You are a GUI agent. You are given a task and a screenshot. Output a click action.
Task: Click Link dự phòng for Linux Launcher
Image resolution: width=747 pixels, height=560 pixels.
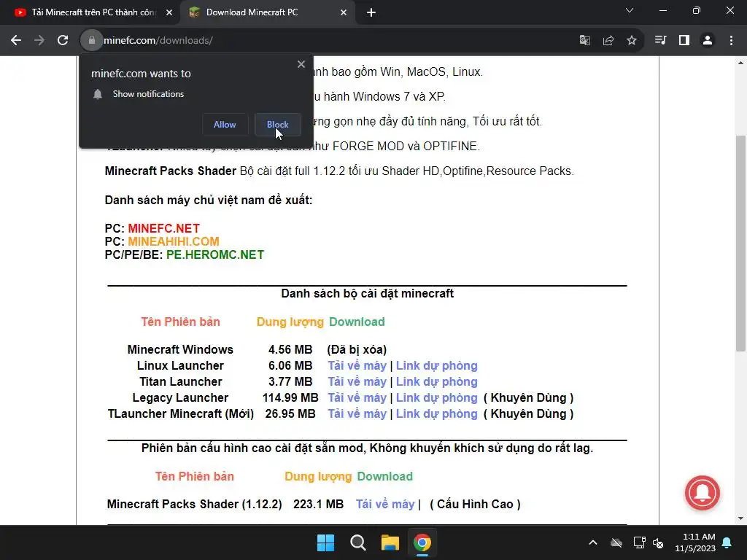[x=436, y=366]
